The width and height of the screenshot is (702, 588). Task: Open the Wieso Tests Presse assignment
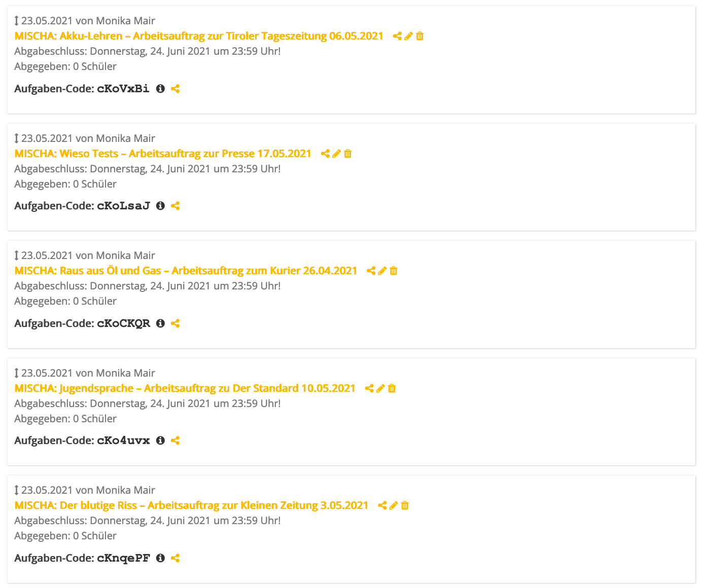point(163,154)
